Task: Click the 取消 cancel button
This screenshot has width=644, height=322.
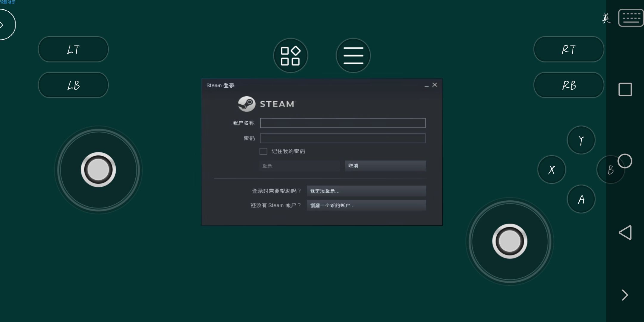Action: click(386, 166)
